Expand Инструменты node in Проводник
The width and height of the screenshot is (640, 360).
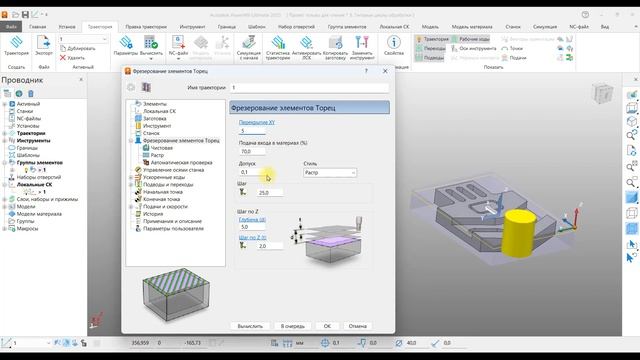pyautogui.click(x=4, y=140)
